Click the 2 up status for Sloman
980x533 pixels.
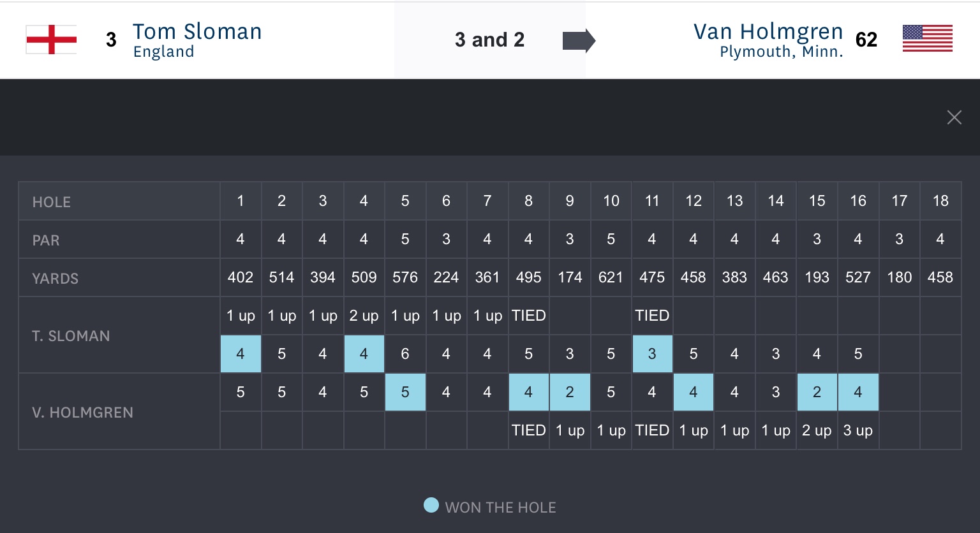[364, 316]
